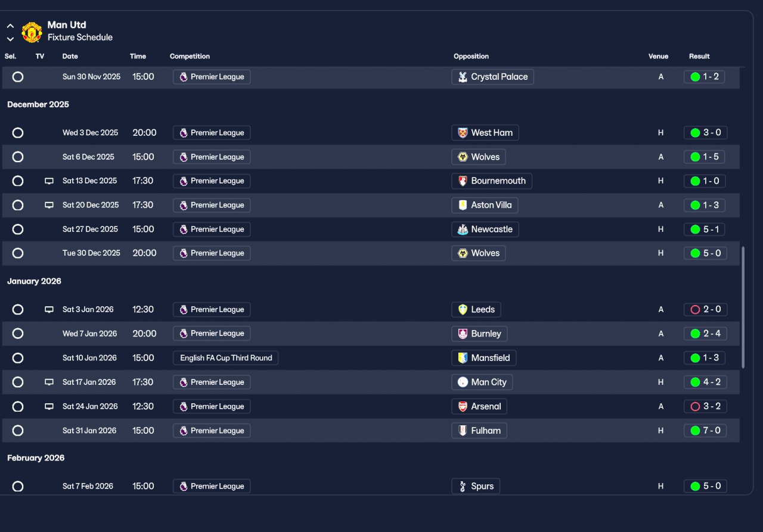This screenshot has width=763, height=532.
Task: Click the Man Utd club crest icon
Action: (32, 32)
